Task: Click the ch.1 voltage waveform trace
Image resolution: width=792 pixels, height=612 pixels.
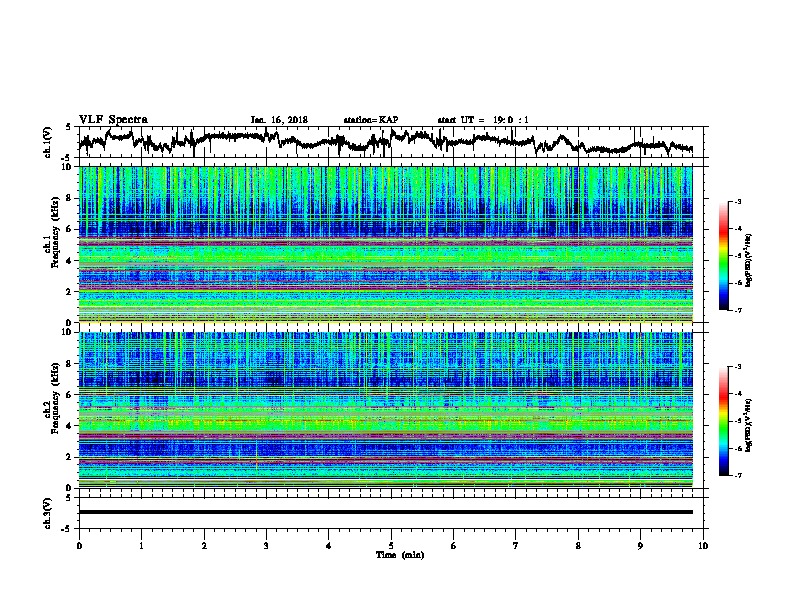Action: tap(385, 141)
